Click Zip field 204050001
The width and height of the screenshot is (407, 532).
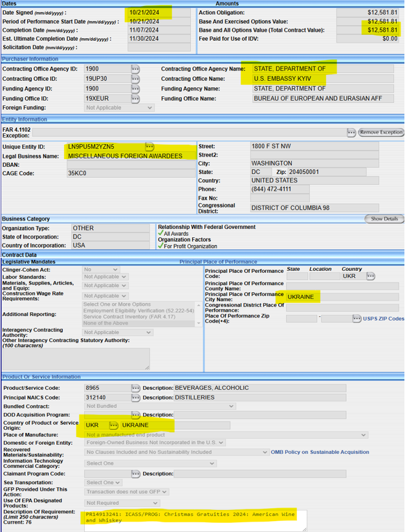click(327, 172)
